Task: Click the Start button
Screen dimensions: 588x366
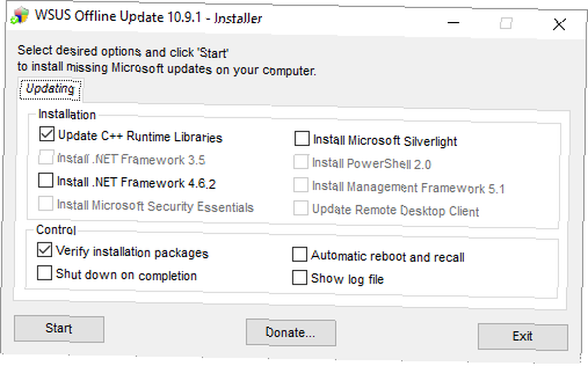Action: [59, 329]
